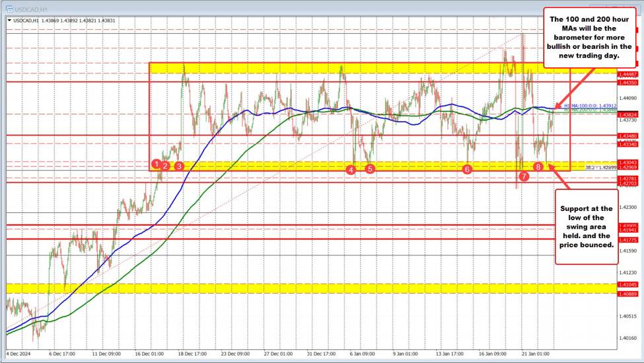Click the 1.40515 price axis value
This screenshot has height=363, width=644.
tap(627, 316)
